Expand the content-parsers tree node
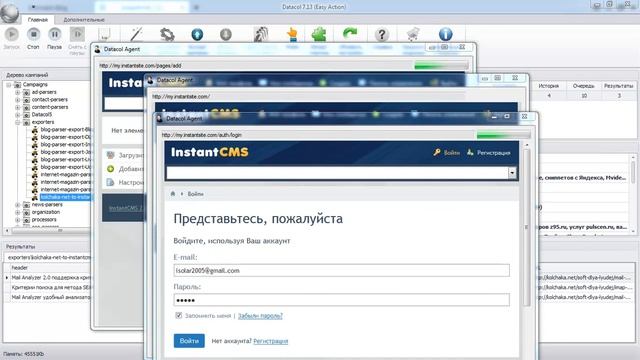The height and width of the screenshot is (360, 640). click(x=18, y=107)
